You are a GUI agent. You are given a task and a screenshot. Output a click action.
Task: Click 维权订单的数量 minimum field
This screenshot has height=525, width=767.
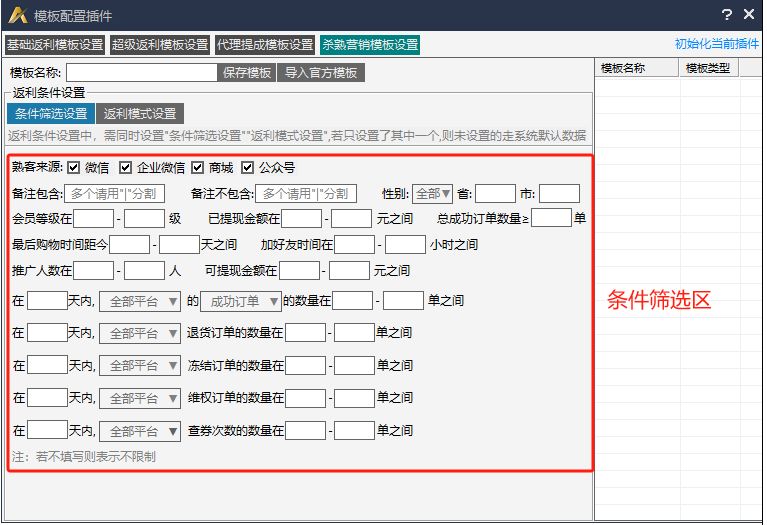pyautogui.click(x=305, y=398)
